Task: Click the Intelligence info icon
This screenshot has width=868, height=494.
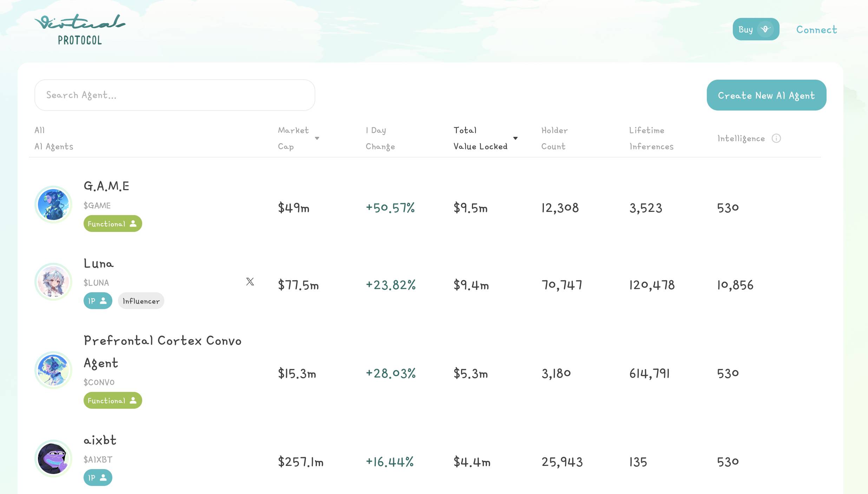Action: [776, 138]
